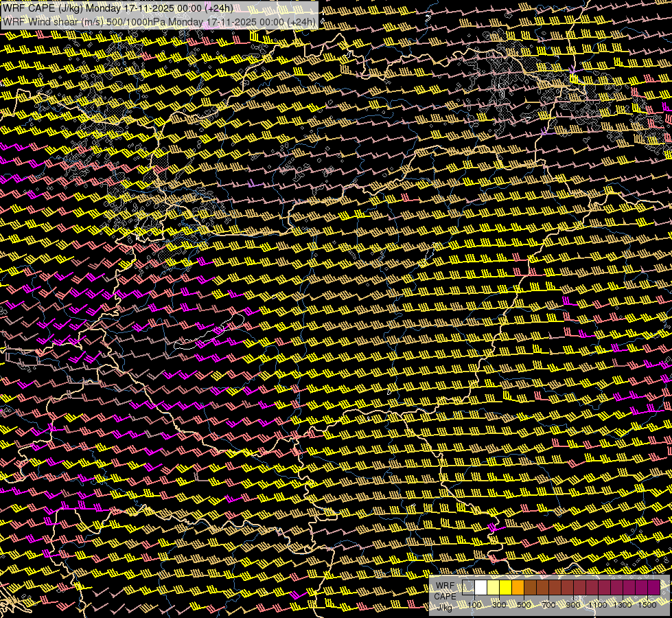
Task: Click the orange CAPE legend swatch
Action: click(518, 588)
